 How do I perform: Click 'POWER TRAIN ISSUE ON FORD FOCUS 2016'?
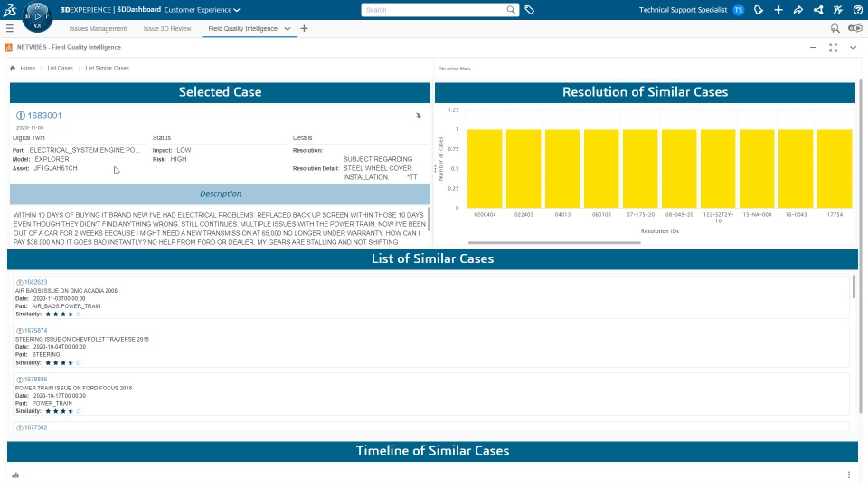[x=73, y=388]
